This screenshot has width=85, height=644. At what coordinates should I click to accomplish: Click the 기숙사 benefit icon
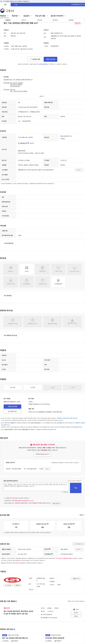point(27,269)
